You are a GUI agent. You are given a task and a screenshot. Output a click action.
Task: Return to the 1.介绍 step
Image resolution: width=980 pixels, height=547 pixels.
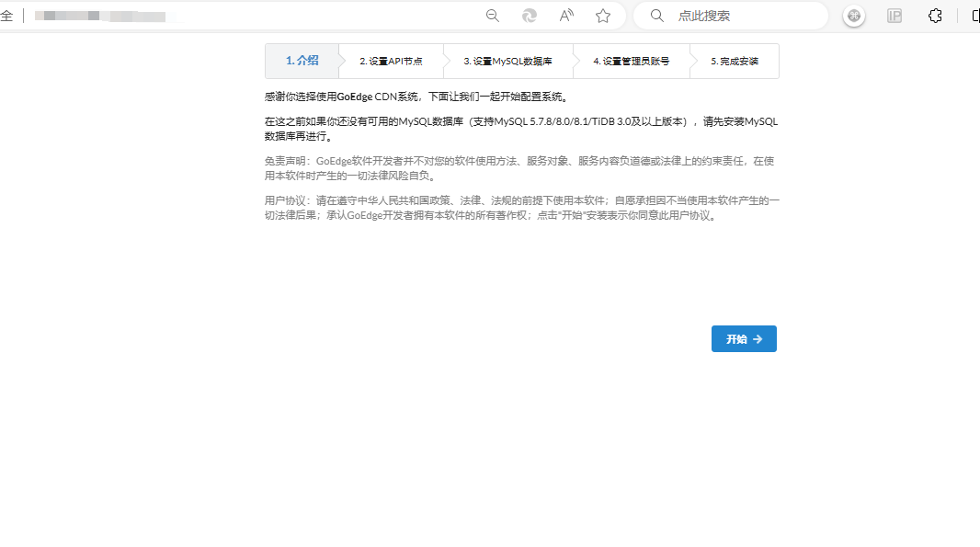pyautogui.click(x=302, y=61)
